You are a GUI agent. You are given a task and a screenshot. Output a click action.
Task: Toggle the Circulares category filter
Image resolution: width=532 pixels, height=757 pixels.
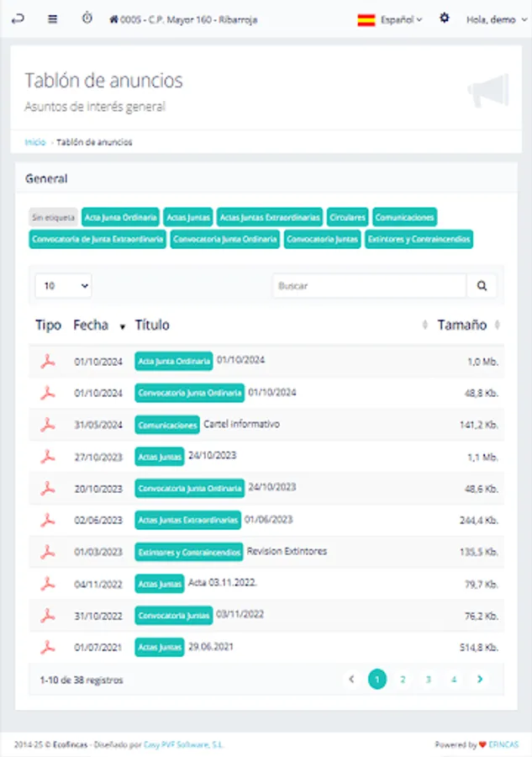[346, 216]
